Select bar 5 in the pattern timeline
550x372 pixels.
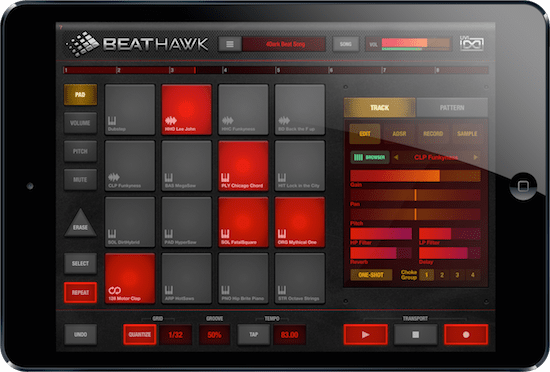pos(302,70)
